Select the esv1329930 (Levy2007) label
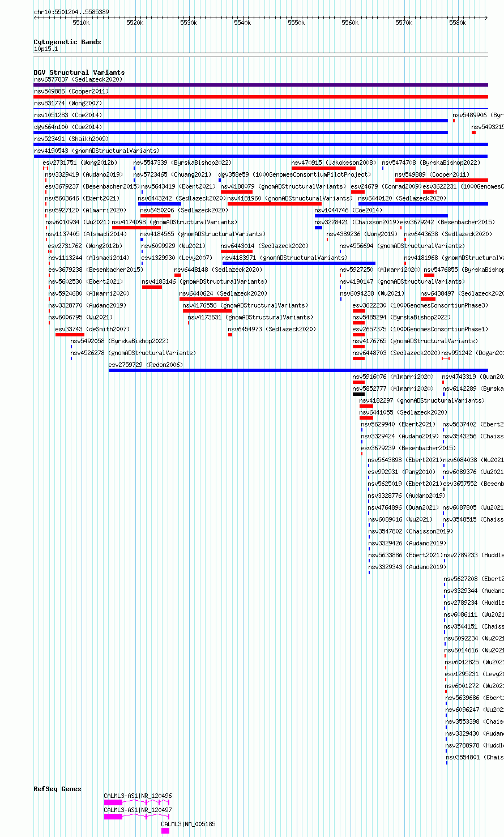Screen dimensions: 504x837 pos(177,258)
